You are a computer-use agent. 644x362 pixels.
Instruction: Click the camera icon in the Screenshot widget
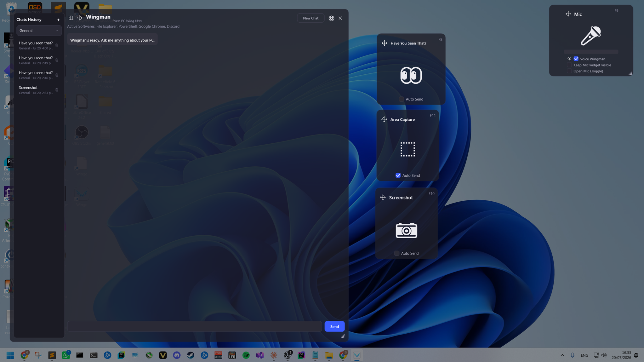click(x=406, y=230)
